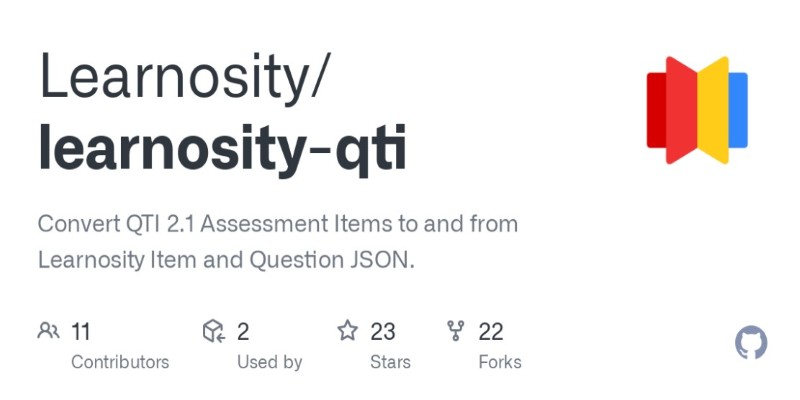
Task: Click the fork count 22
Action: (491, 332)
